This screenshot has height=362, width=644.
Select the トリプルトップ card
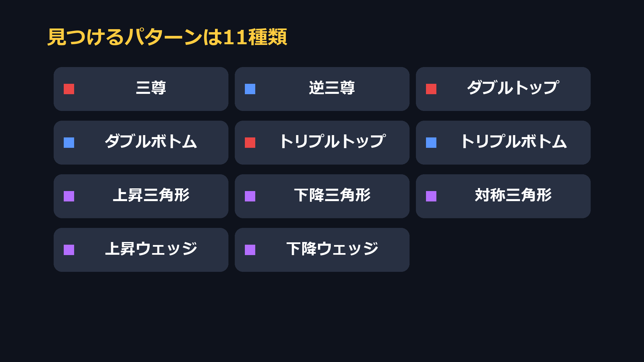[x=322, y=142]
